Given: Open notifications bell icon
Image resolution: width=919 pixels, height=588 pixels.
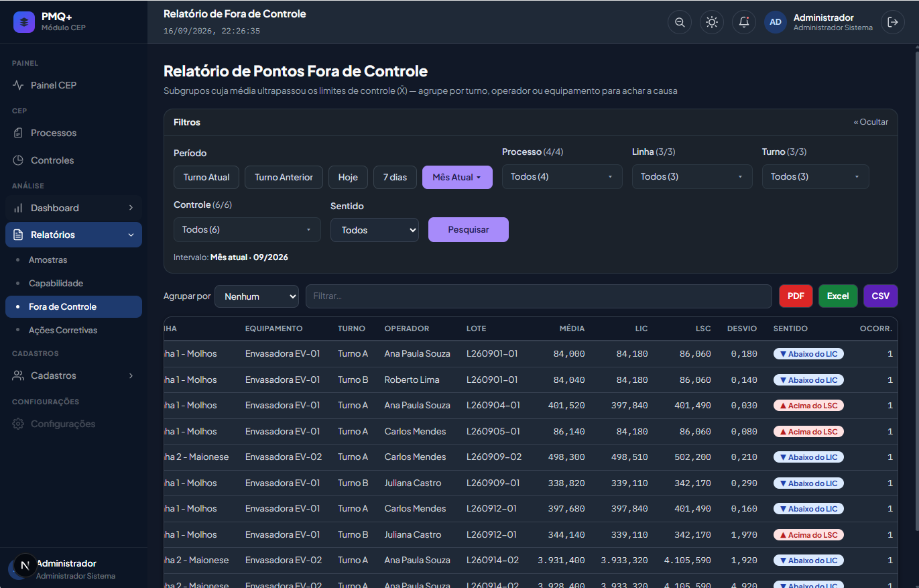Looking at the screenshot, I should point(744,22).
